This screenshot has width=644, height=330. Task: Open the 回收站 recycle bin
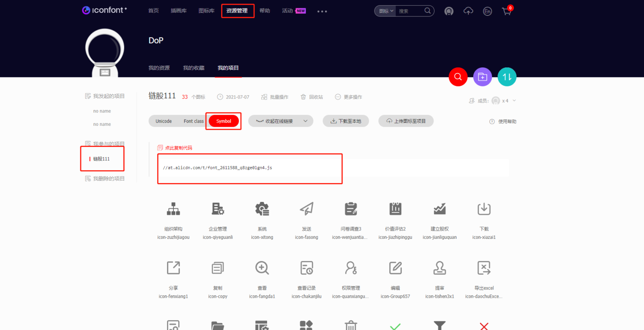(312, 97)
